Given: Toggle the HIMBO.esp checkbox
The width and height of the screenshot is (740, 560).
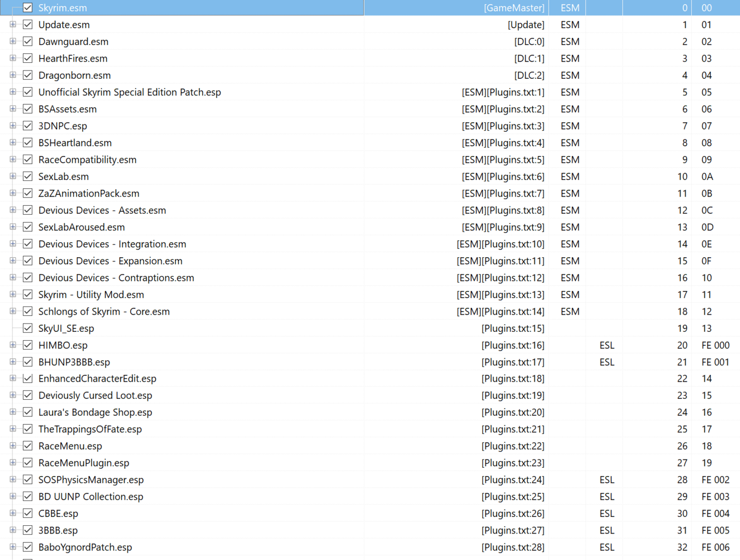Looking at the screenshot, I should 28,345.
